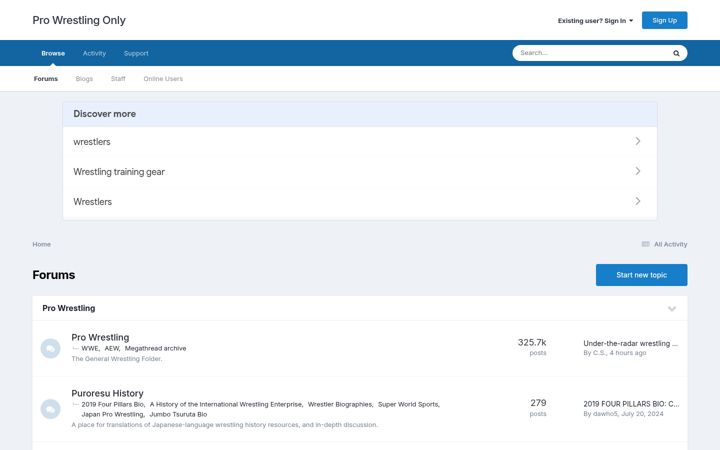Open the Wrestler Biographies subforum link

click(x=340, y=405)
